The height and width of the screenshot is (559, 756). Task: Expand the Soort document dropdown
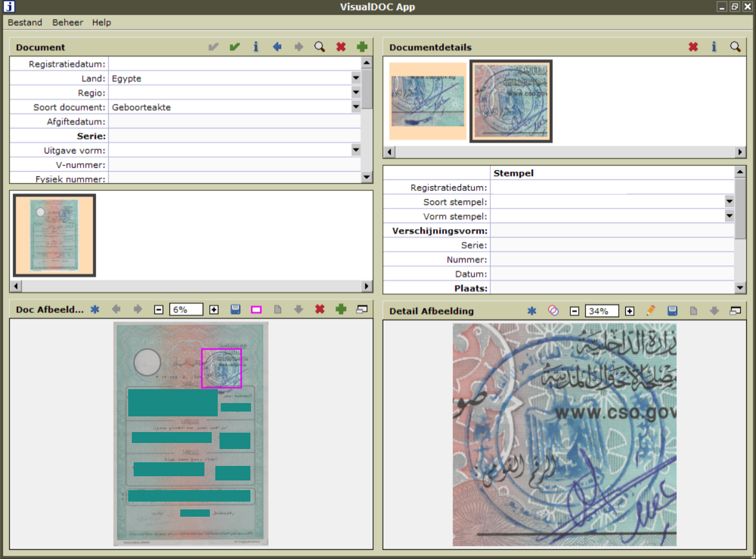click(356, 107)
